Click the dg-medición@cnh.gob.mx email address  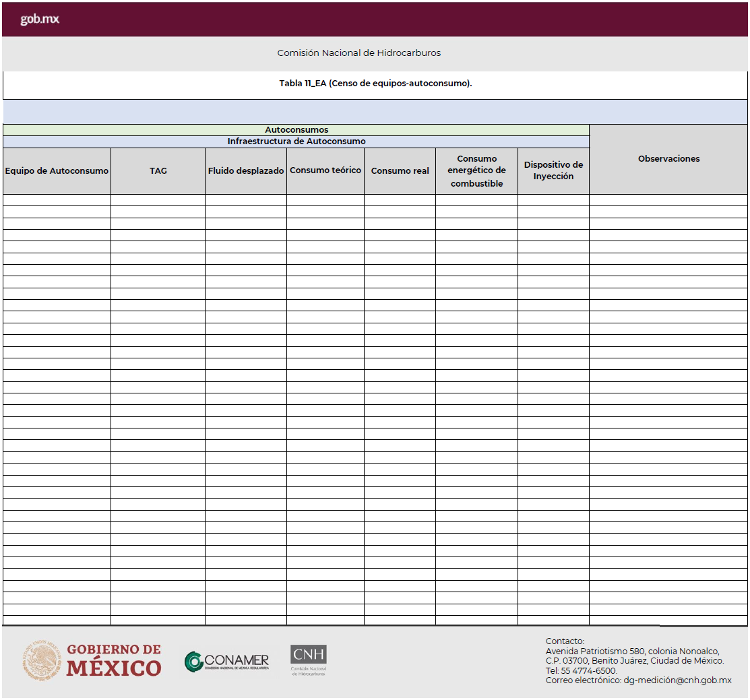point(677,680)
